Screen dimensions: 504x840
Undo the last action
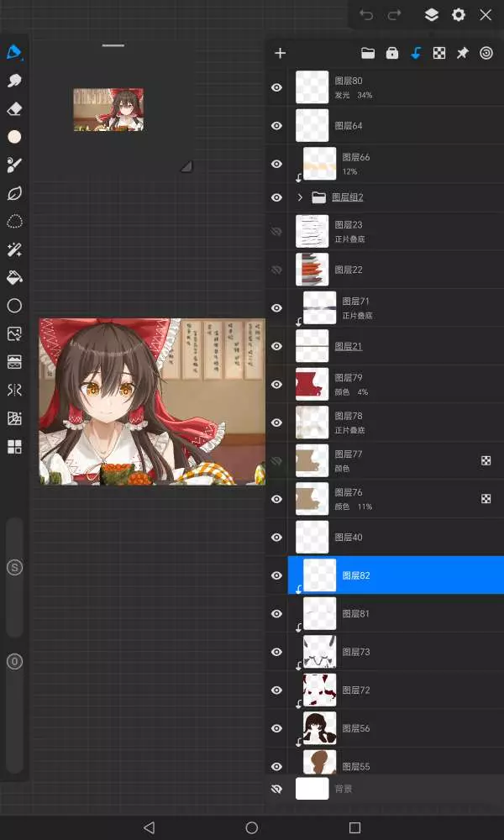(x=366, y=15)
